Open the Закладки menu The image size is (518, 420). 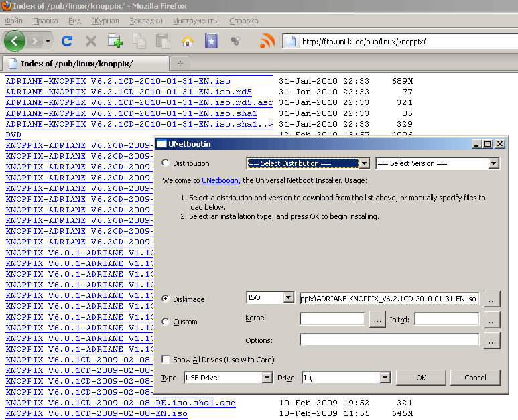(x=145, y=21)
